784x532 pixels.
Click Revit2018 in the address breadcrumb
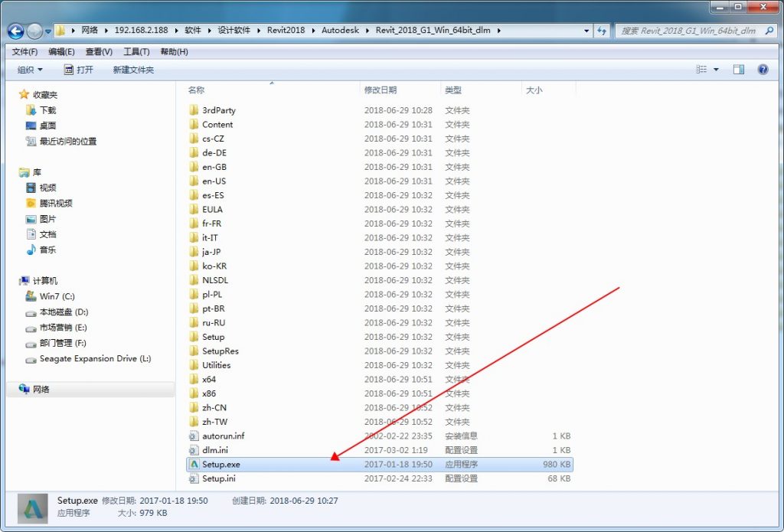pos(286,31)
